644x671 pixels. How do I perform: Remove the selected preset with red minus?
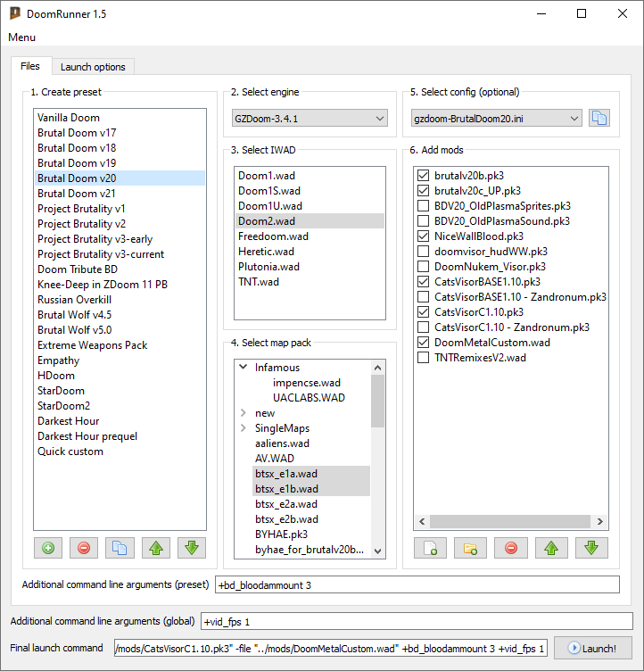(x=84, y=548)
